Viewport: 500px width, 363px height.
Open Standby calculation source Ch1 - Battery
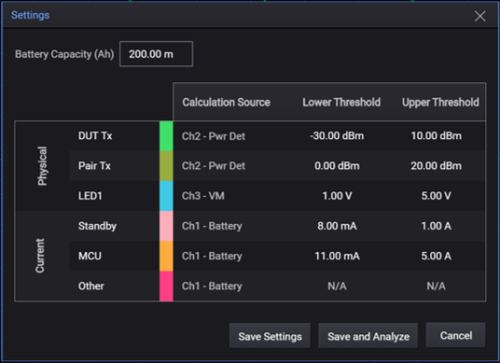212,226
